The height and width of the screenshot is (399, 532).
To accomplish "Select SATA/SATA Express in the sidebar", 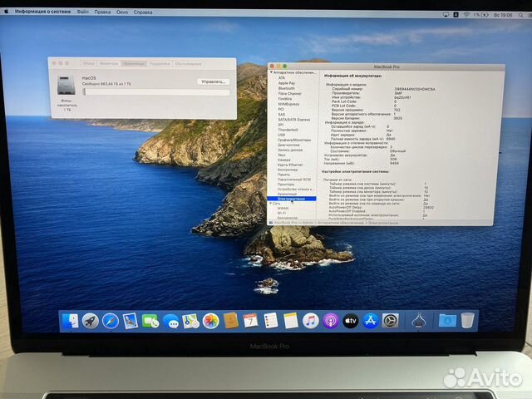I will coord(294,120).
